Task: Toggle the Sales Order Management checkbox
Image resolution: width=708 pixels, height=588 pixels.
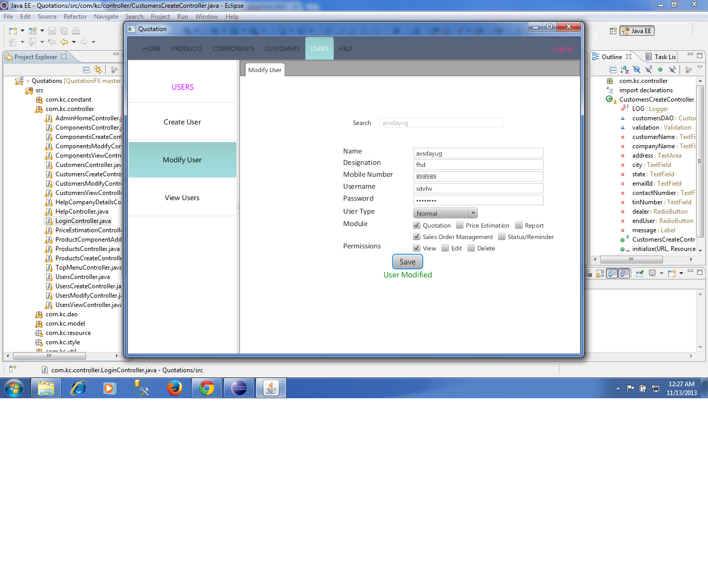Action: (x=417, y=236)
